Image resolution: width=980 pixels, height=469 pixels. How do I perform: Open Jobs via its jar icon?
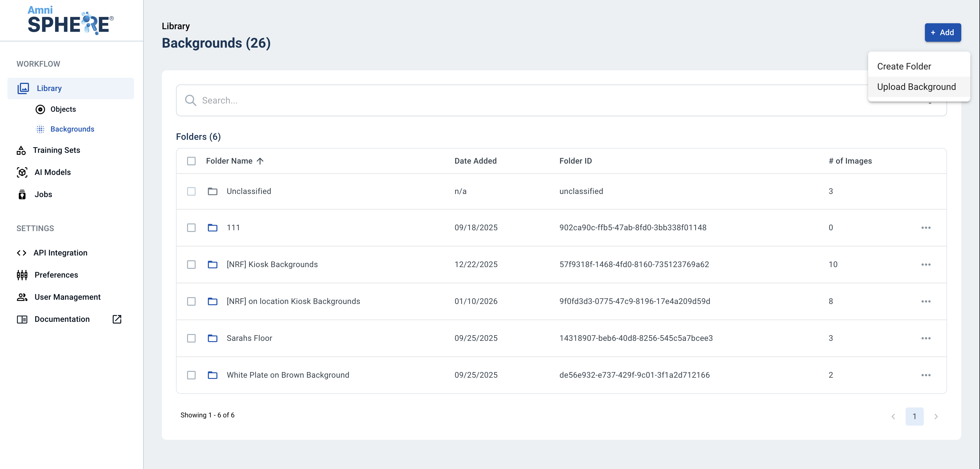22,194
